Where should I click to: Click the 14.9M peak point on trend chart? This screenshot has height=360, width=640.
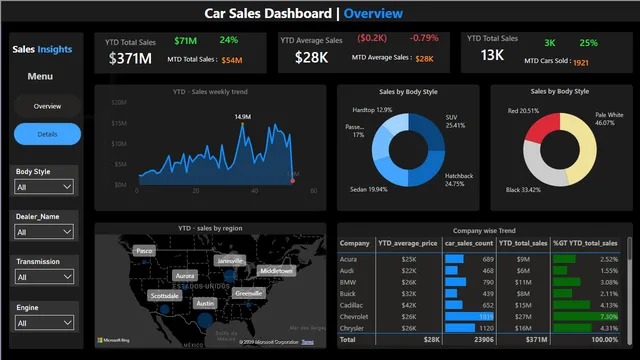pos(242,124)
